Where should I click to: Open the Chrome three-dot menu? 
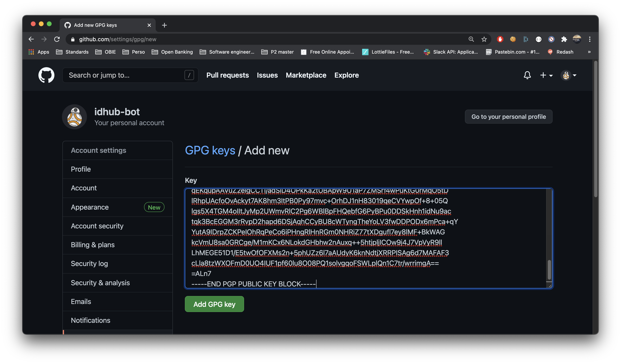[x=590, y=39]
